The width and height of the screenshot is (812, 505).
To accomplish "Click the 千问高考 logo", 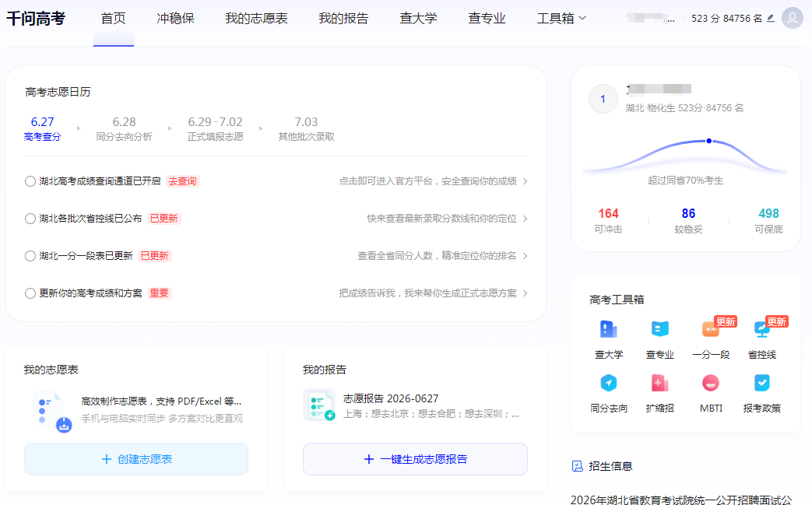I will [x=37, y=19].
